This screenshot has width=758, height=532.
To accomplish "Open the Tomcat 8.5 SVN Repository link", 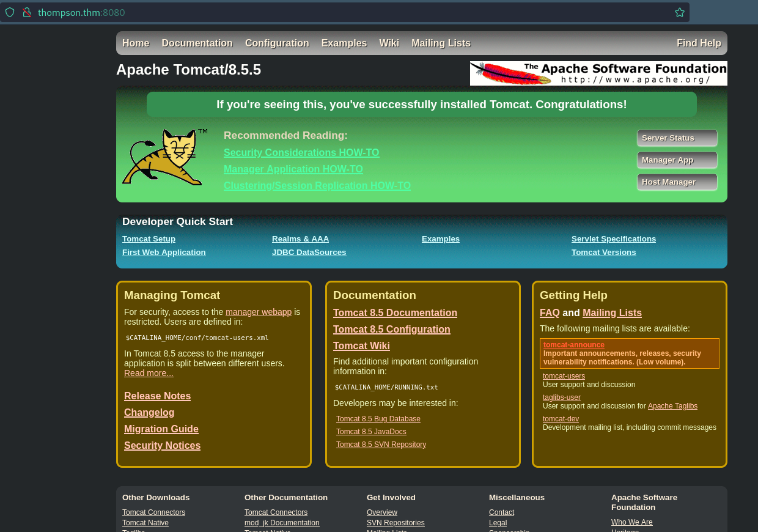I will tap(381, 445).
